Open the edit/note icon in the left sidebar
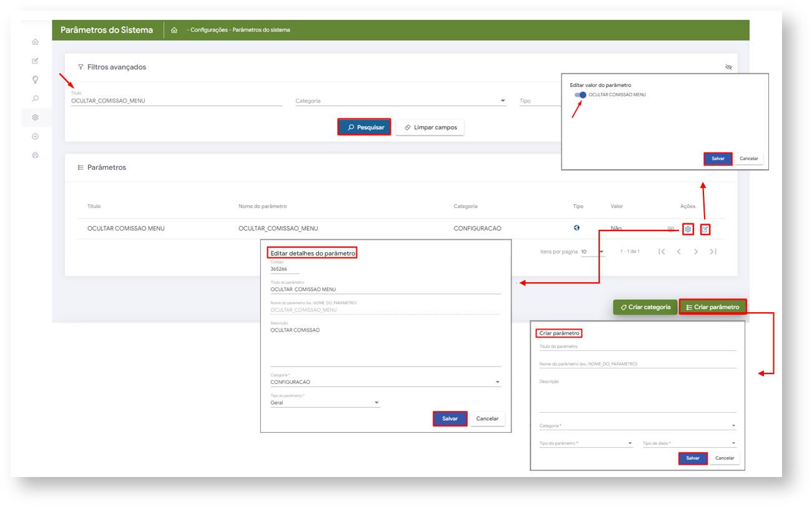Image resolution: width=812 pixels, height=507 pixels. pyautogui.click(x=35, y=61)
